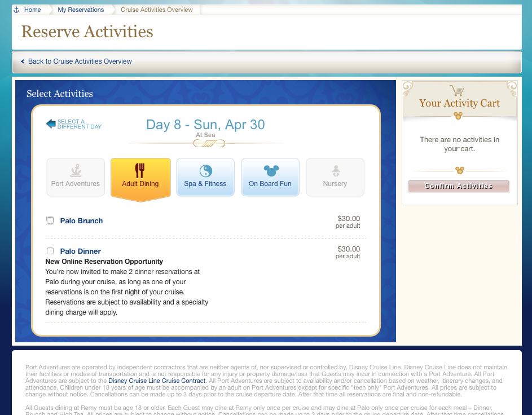Screen dimensions: 532x415
Task: Click the fork and knife Adult Dining icon
Action: [140, 170]
